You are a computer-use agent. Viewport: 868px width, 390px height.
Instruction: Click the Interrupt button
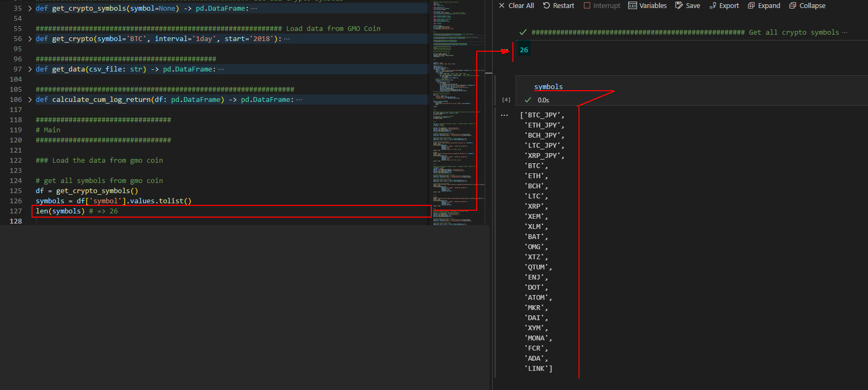pos(602,5)
